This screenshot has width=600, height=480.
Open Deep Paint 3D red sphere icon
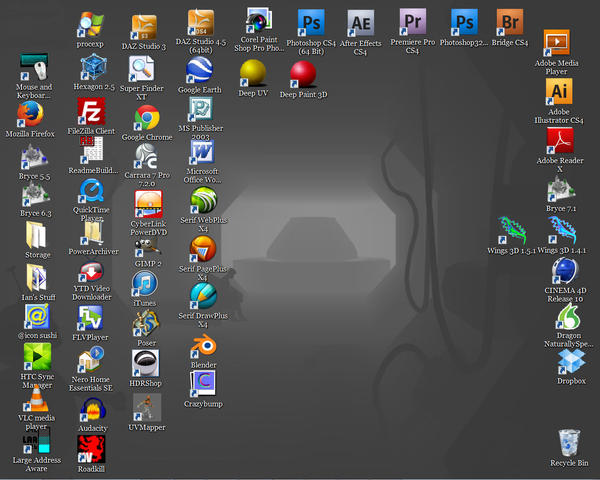click(303, 74)
